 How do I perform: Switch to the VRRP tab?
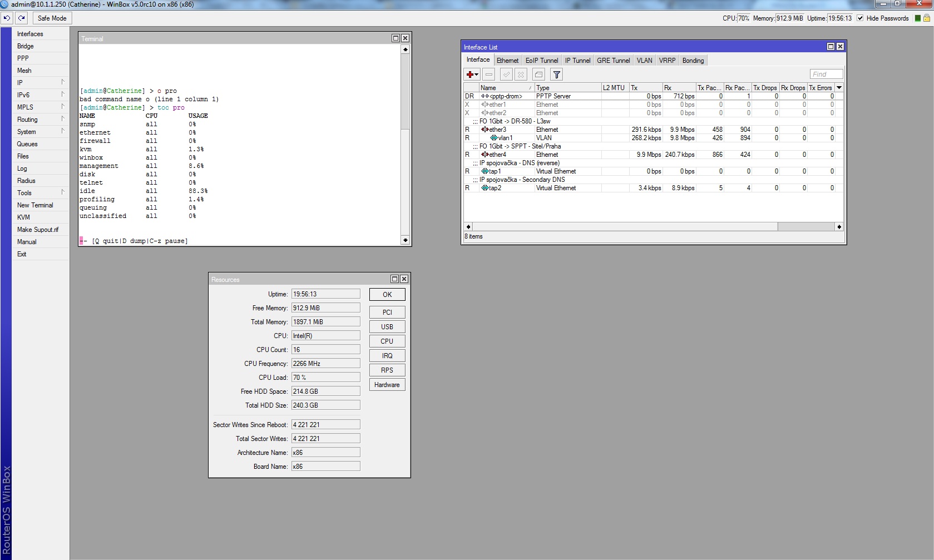coord(668,61)
